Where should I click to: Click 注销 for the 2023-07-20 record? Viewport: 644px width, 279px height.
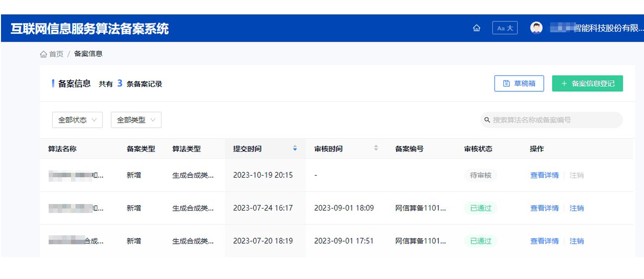576,241
